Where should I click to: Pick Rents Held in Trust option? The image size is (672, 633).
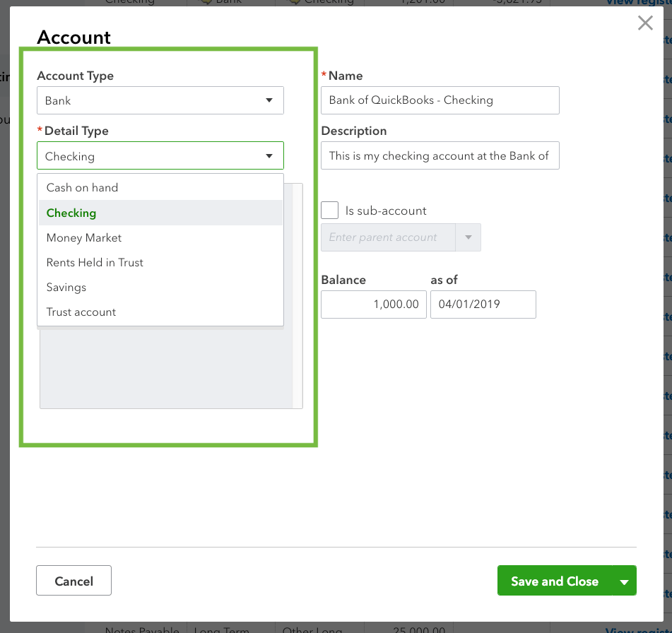(160, 262)
